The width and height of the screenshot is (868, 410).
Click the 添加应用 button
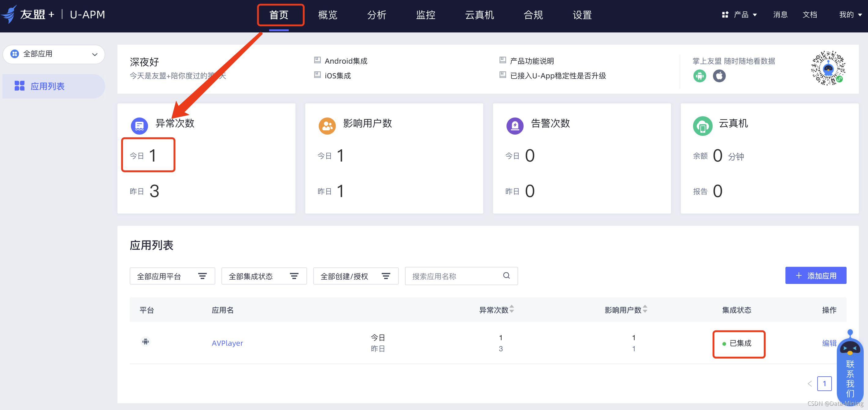coord(815,275)
